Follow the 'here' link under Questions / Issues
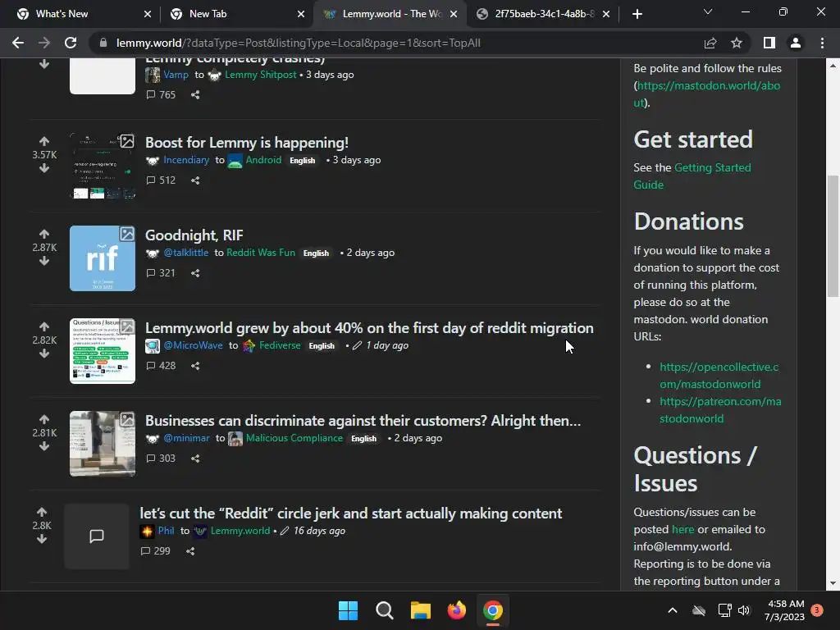 [682, 529]
